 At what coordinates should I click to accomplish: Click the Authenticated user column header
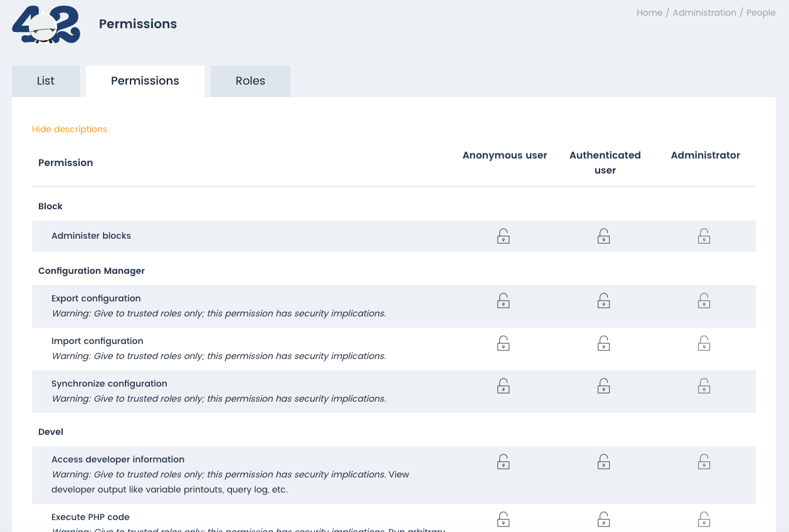pyautogui.click(x=605, y=163)
